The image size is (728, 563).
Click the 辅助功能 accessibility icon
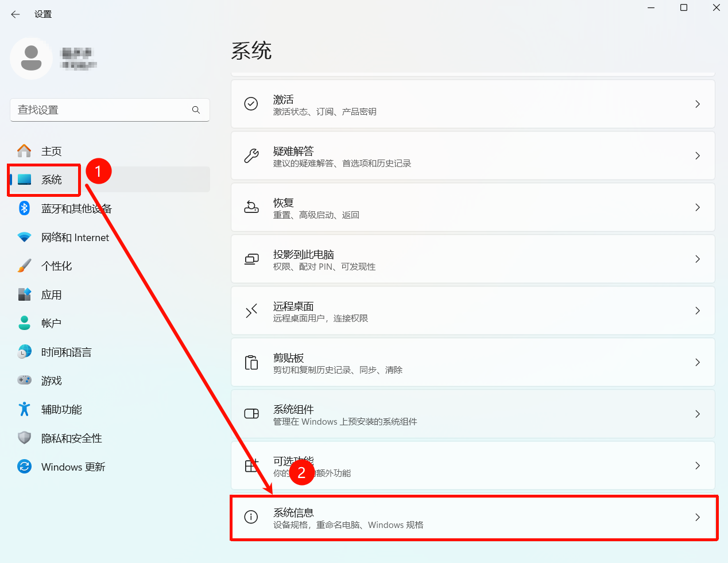click(x=24, y=409)
